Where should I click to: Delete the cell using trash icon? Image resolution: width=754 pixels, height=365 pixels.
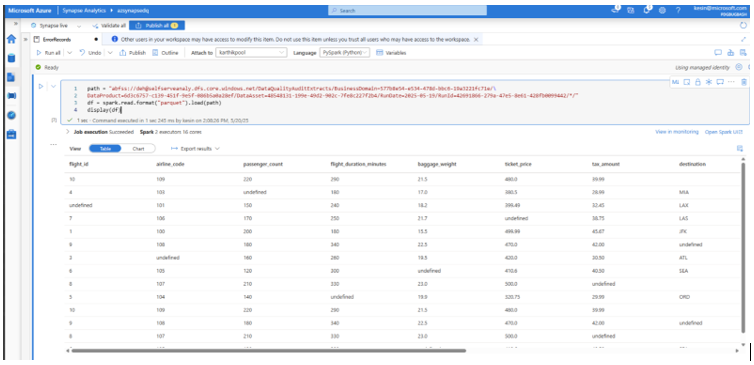744,82
